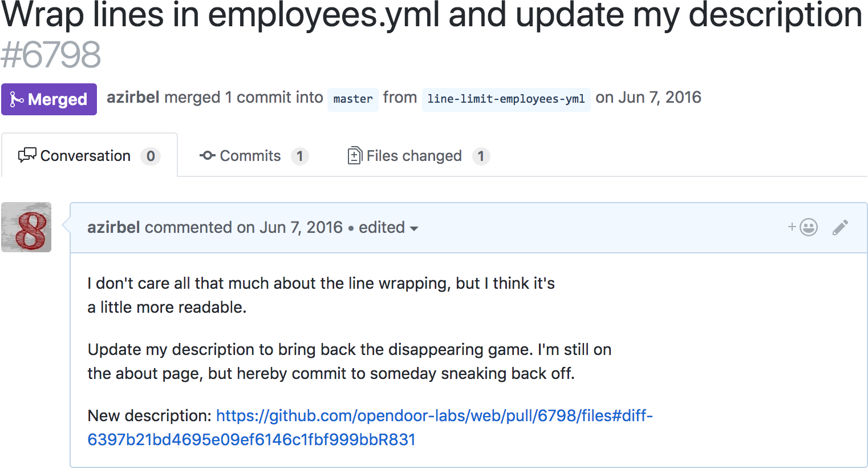Image resolution: width=868 pixels, height=468 pixels.
Task: Click azirbel author name in comment header
Action: [x=113, y=227]
